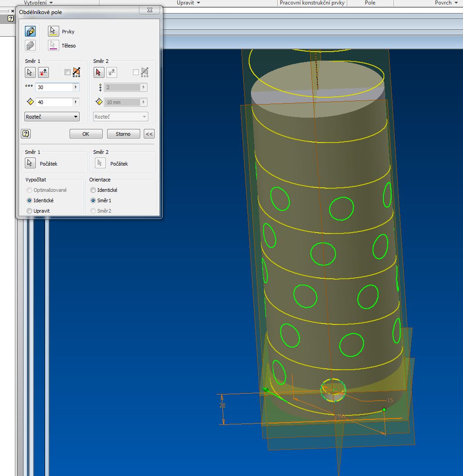Image resolution: width=463 pixels, height=476 pixels.
Task: Click the Směr 2 direction selector arrow
Action: [99, 72]
